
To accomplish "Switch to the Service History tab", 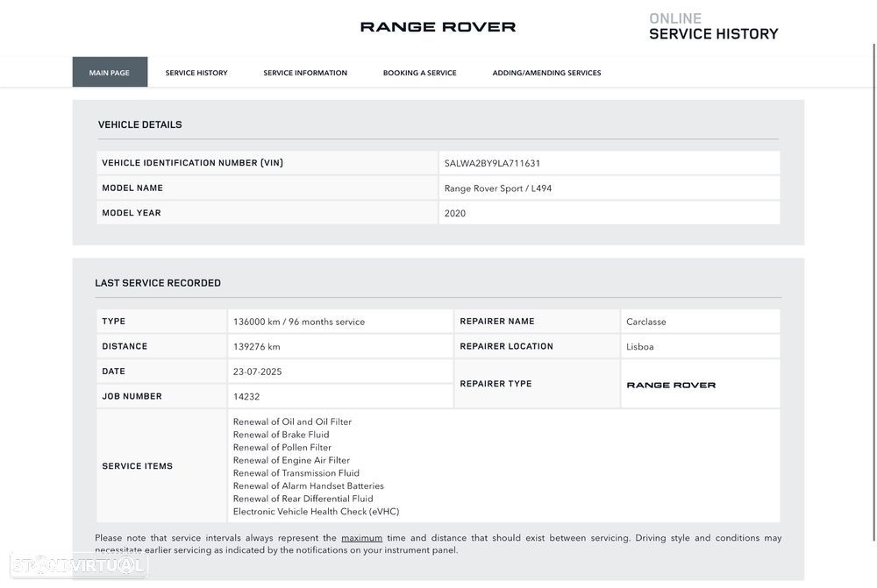I will (x=196, y=73).
